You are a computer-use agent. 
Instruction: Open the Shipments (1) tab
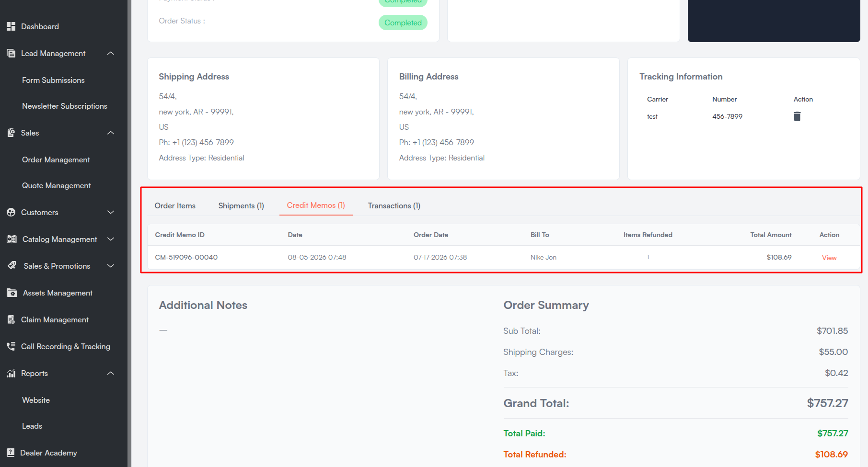coord(241,205)
